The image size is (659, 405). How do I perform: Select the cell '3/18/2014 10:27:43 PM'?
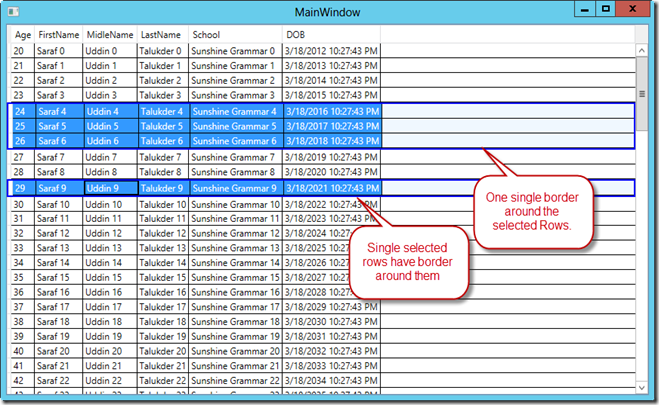point(331,80)
